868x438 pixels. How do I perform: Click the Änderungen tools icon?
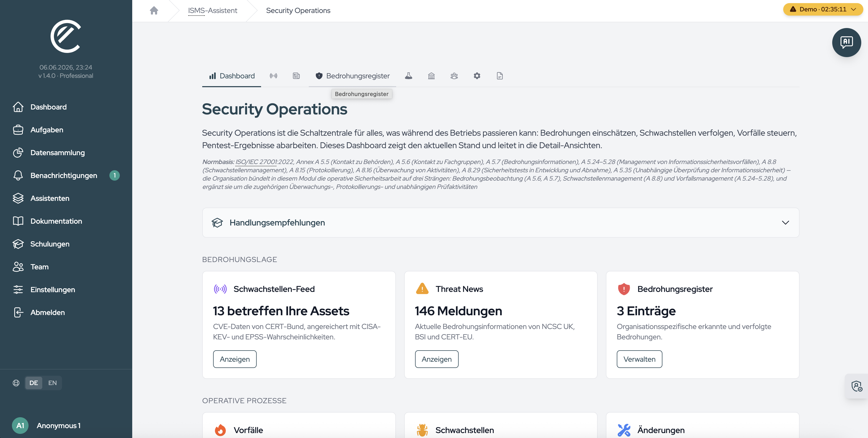[x=624, y=430]
